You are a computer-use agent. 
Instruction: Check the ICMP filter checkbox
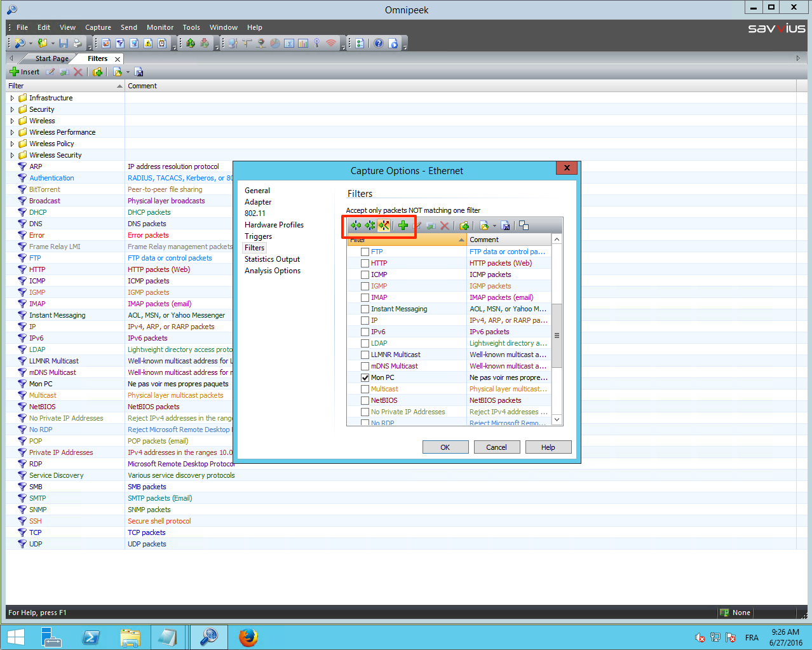[365, 274]
